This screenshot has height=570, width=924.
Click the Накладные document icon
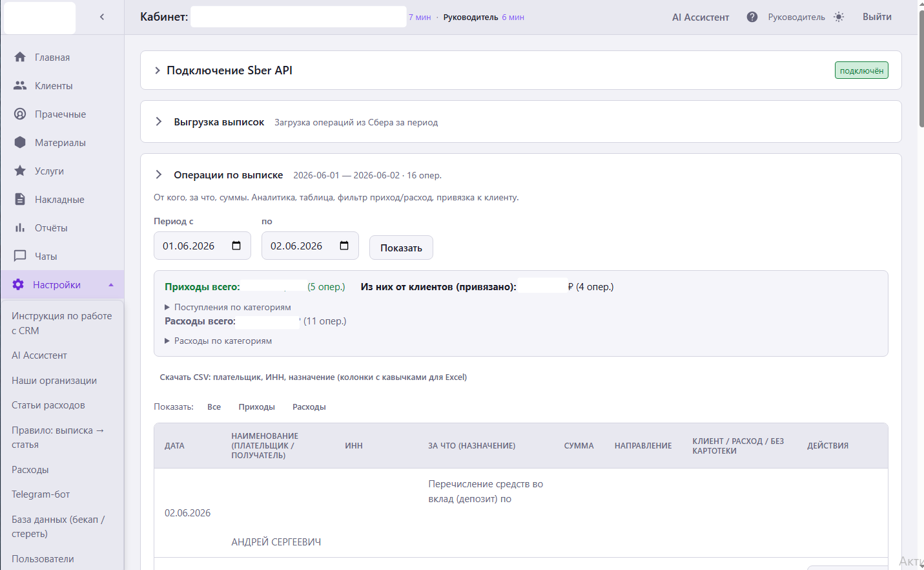pos(20,199)
